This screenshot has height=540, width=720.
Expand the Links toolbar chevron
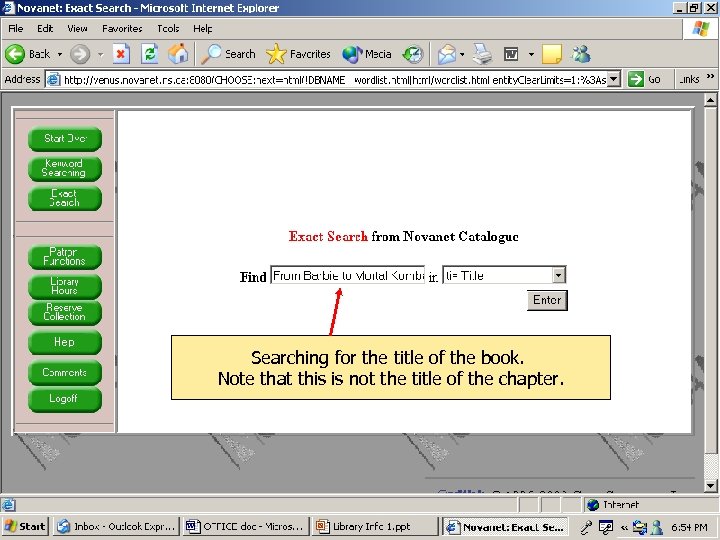710,76
